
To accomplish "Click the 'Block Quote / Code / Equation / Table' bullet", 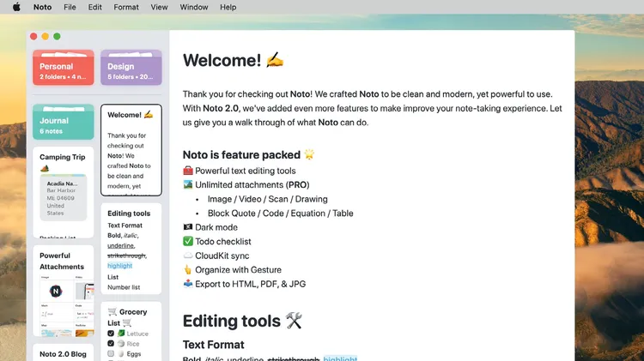I will [280, 214].
